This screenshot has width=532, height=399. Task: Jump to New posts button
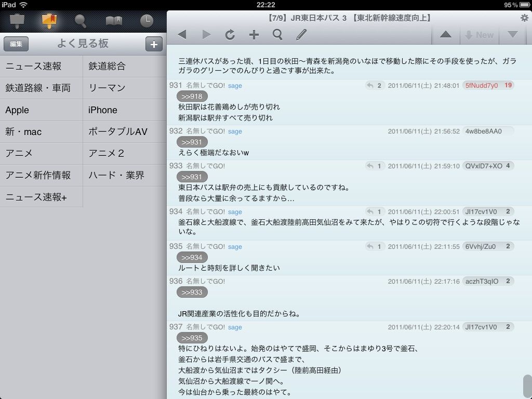click(480, 35)
